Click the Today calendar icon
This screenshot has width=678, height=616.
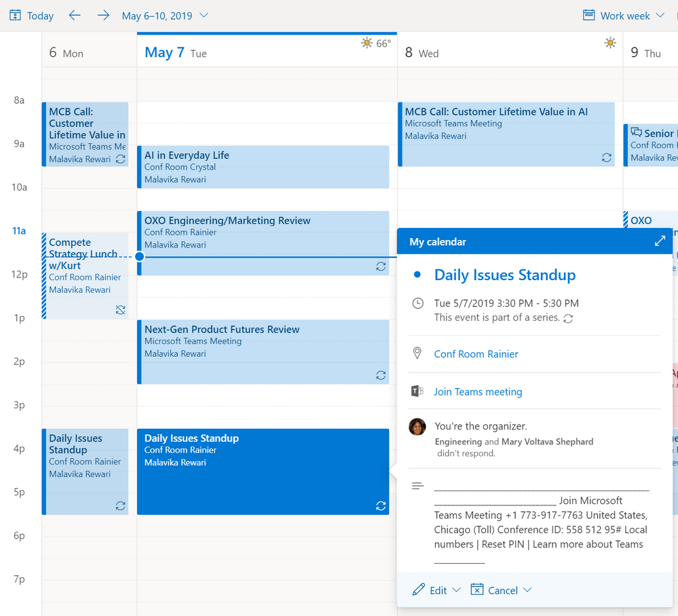coord(15,16)
